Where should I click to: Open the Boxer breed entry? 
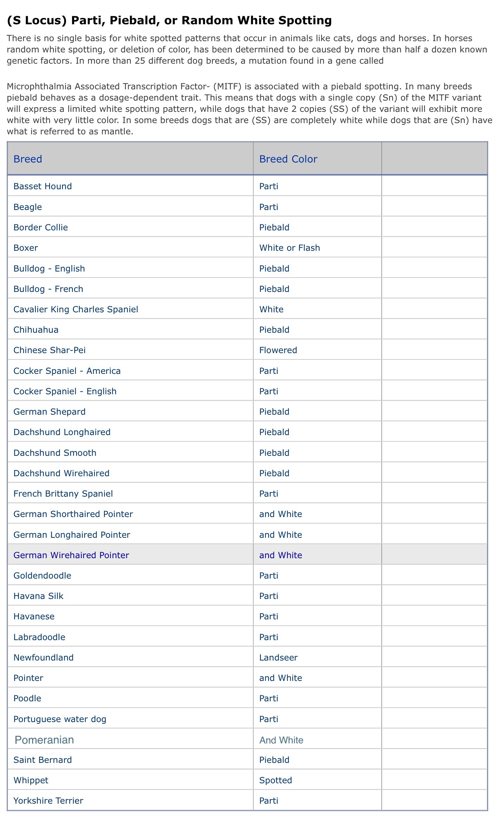click(26, 248)
